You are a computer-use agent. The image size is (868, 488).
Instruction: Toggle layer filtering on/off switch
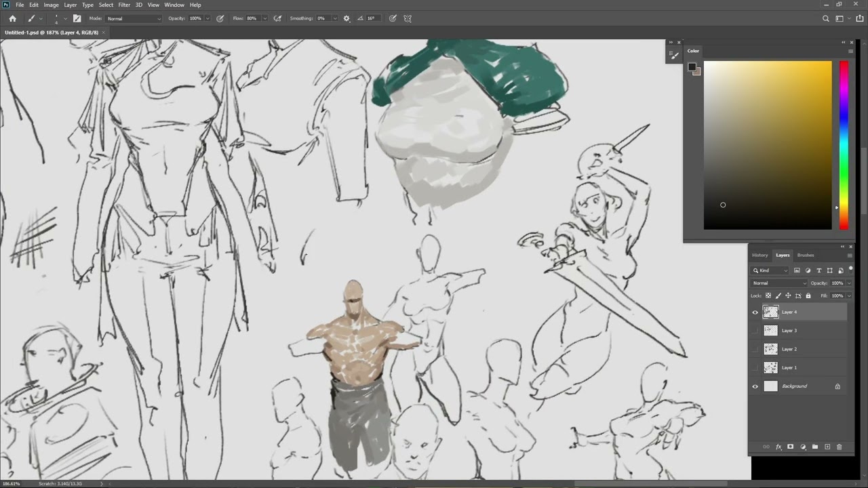click(850, 269)
